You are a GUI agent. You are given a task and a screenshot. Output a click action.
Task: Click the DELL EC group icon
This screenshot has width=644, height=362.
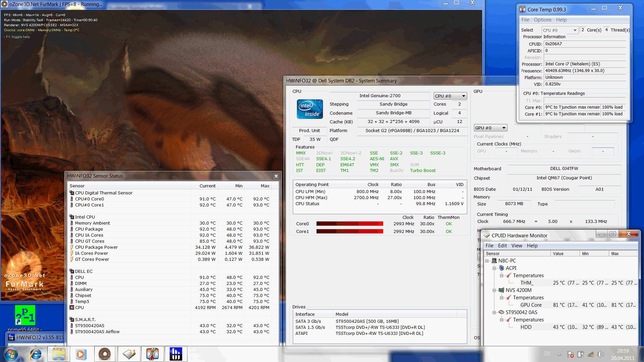click(x=71, y=271)
